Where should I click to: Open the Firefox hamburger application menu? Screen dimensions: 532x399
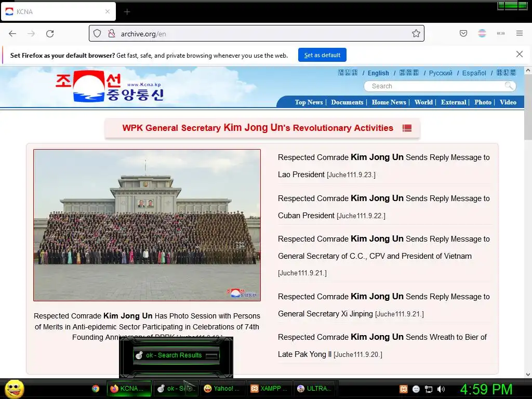(x=520, y=33)
